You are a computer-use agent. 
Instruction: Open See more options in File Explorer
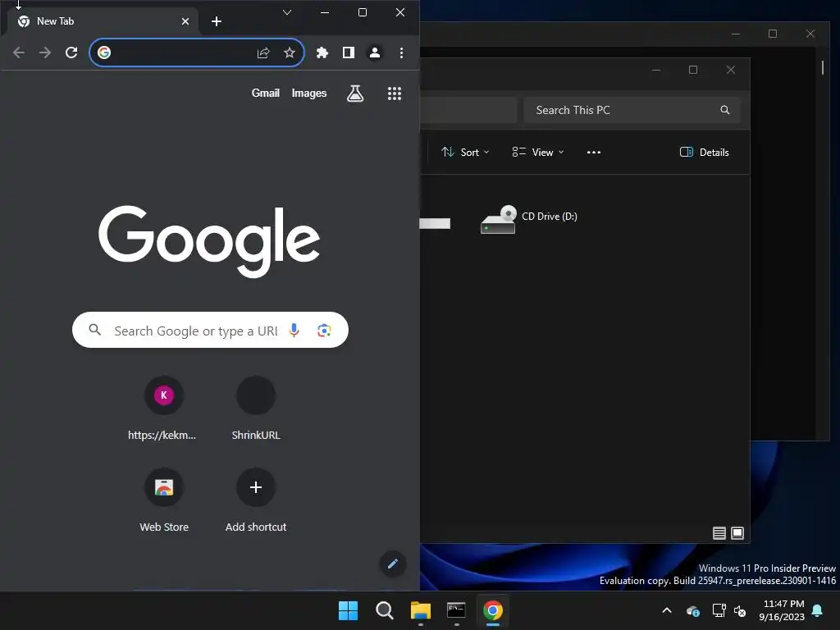[594, 152]
